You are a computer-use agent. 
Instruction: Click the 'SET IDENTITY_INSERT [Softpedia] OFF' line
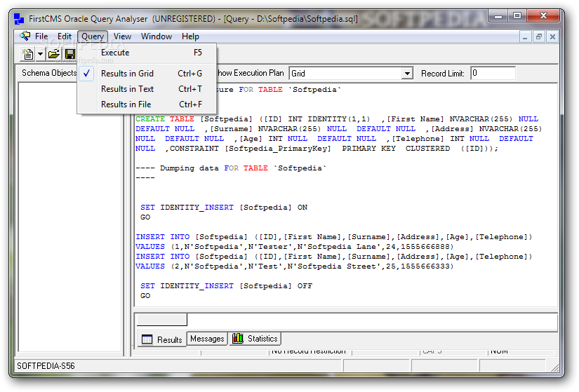click(x=226, y=286)
